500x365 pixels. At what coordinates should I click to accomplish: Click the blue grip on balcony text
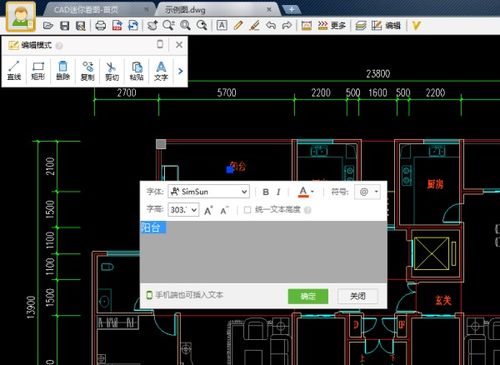coord(230,169)
